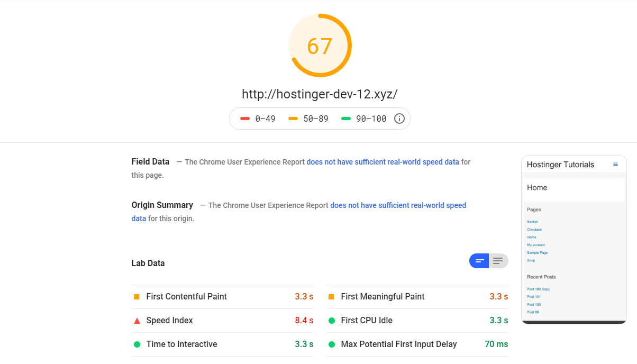Screen dimensions: 637x364
Task: Click the hamburger menu in site preview
Action: 615,165
